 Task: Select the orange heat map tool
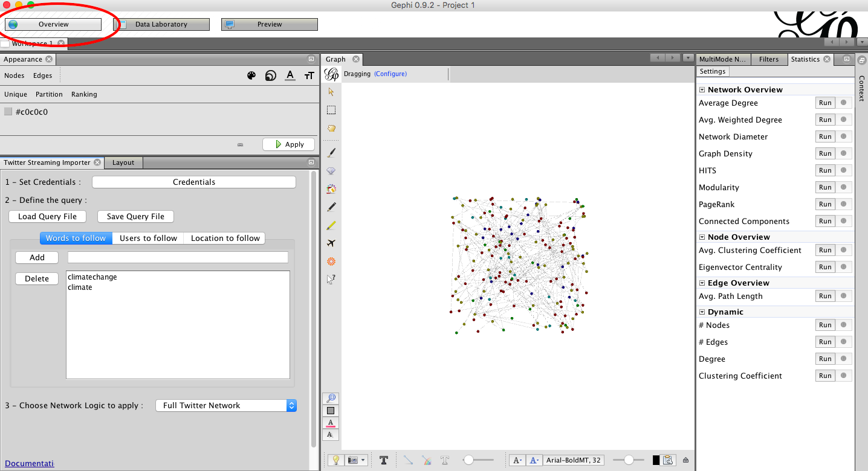331,261
